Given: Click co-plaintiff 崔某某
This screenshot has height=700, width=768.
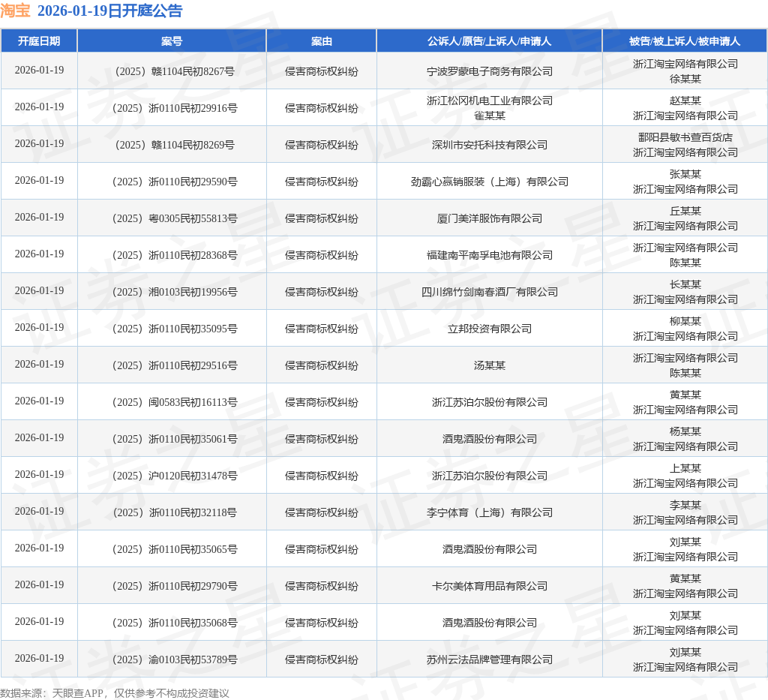Looking at the screenshot, I should pos(489,116).
